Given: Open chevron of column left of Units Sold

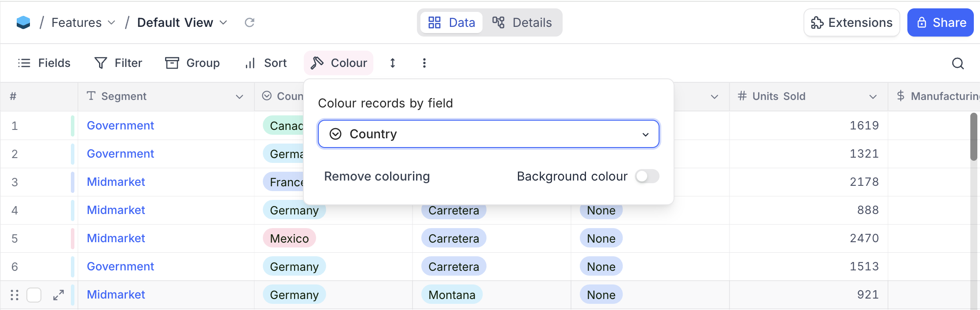Looking at the screenshot, I should [x=715, y=96].
